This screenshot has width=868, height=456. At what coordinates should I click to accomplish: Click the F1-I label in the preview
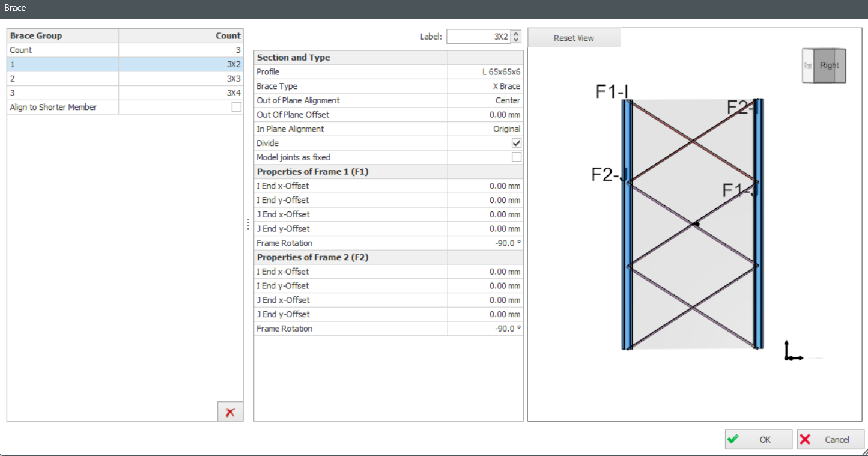[x=612, y=91]
